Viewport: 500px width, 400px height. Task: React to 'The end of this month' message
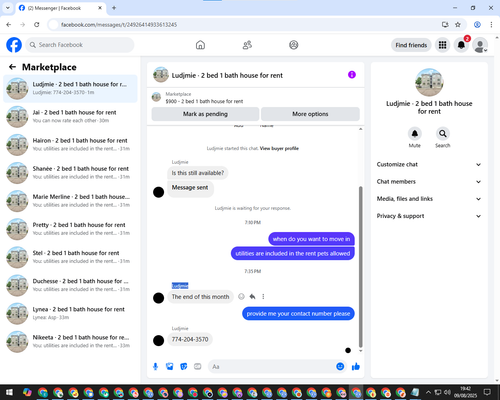241,296
